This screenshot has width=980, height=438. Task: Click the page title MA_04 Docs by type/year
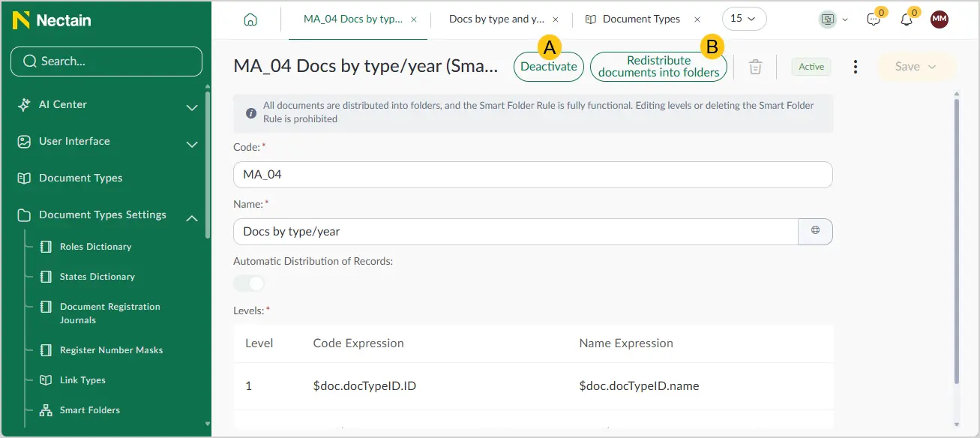coord(366,66)
